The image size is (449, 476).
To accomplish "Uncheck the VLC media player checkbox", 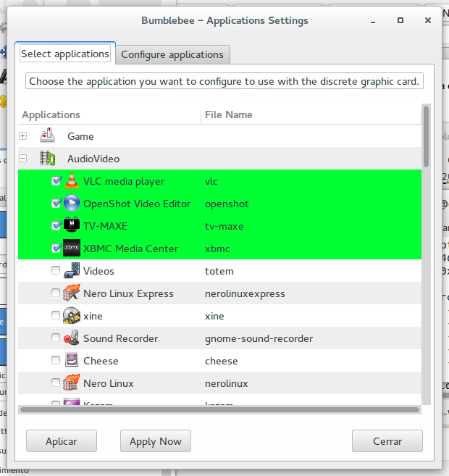I will (x=56, y=181).
